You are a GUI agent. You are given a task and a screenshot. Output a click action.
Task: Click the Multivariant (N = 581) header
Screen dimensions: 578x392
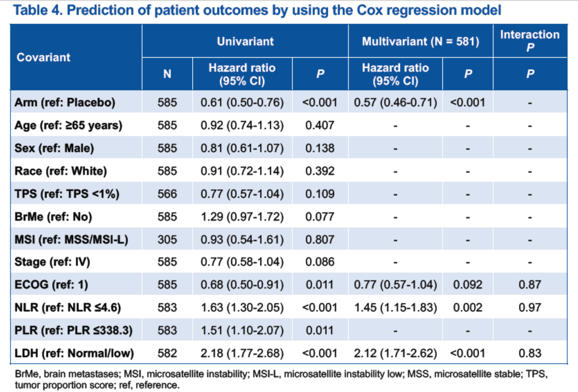[420, 42]
